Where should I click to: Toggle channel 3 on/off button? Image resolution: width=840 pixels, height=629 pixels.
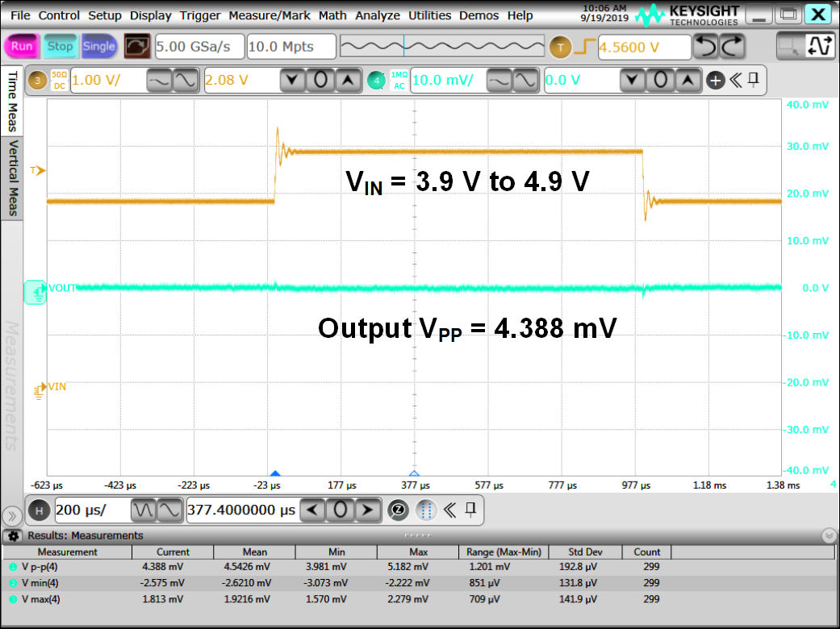pos(37,81)
